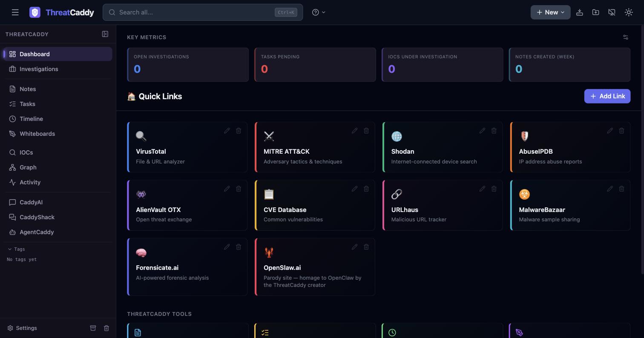Delete the MalwareBazaar quick link
644x338 pixels.
point(621,189)
